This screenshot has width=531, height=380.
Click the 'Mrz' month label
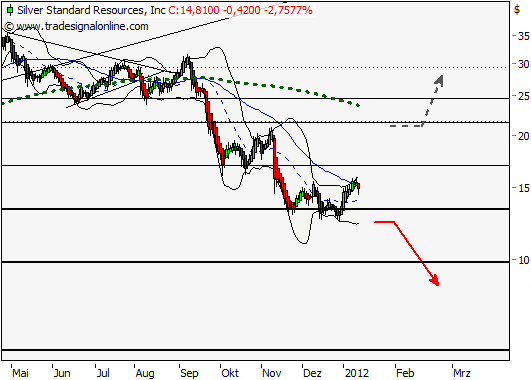click(x=462, y=373)
